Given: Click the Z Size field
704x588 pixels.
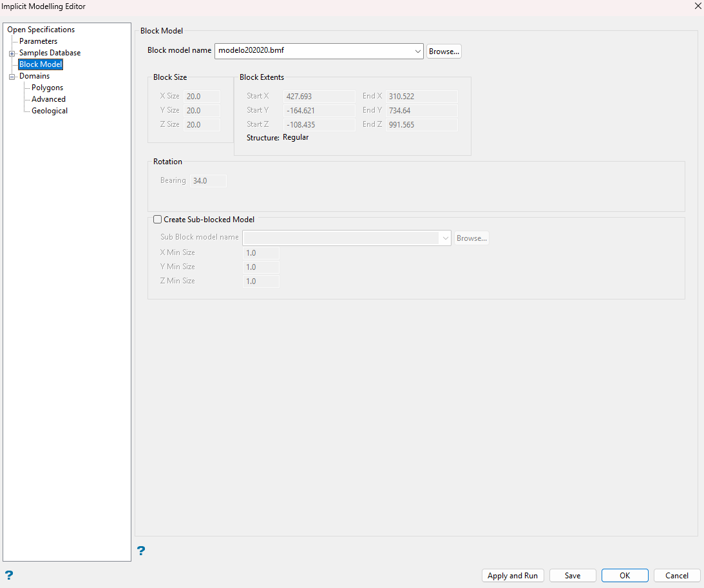Looking at the screenshot, I should 202,125.
